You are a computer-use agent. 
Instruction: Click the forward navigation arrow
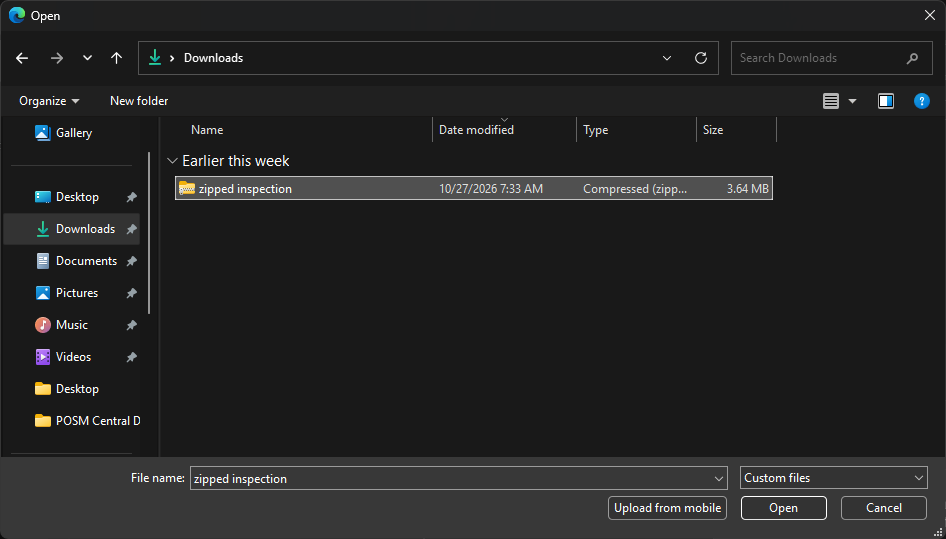pyautogui.click(x=57, y=58)
